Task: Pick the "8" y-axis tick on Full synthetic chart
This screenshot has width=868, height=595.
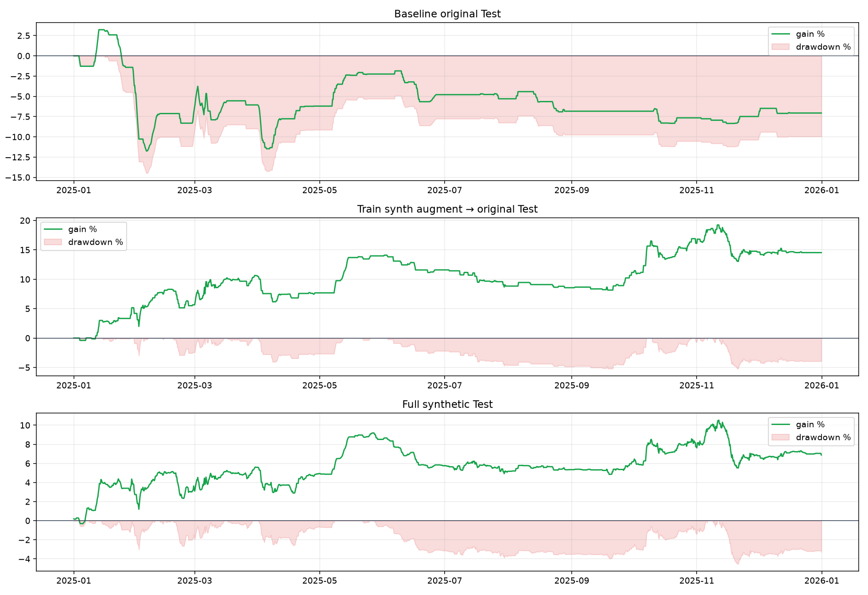Action: [x=28, y=444]
